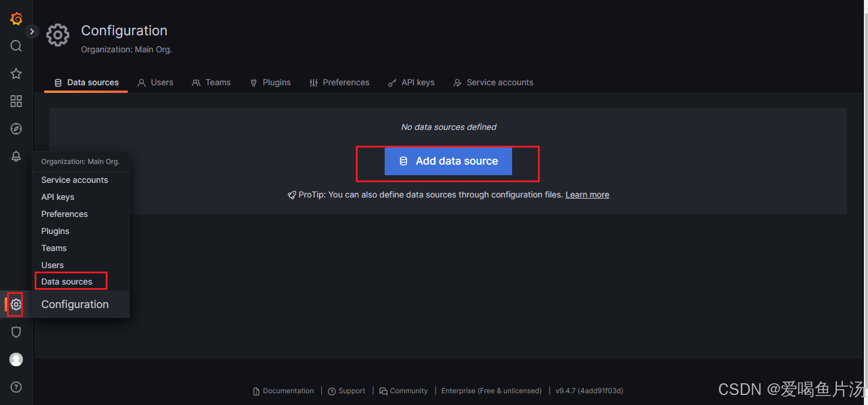Switch to the Service accounts tab
The height and width of the screenshot is (405, 868).
(493, 82)
